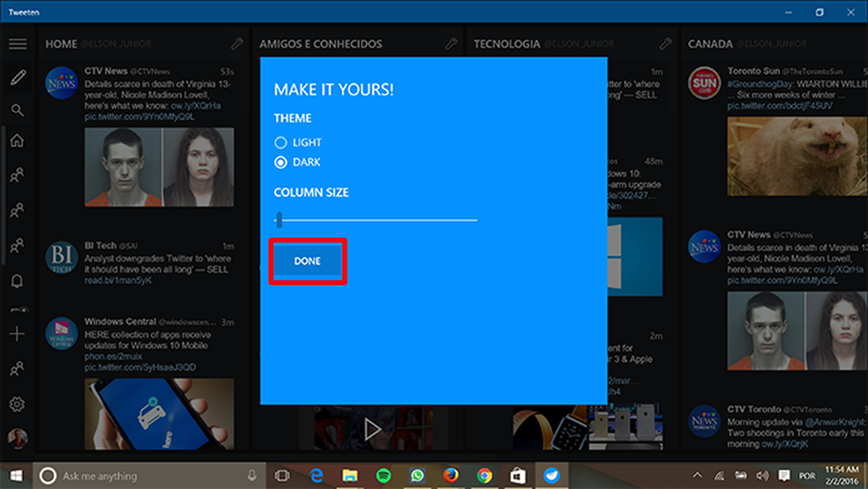Open File Explorer from taskbar

pyautogui.click(x=350, y=476)
